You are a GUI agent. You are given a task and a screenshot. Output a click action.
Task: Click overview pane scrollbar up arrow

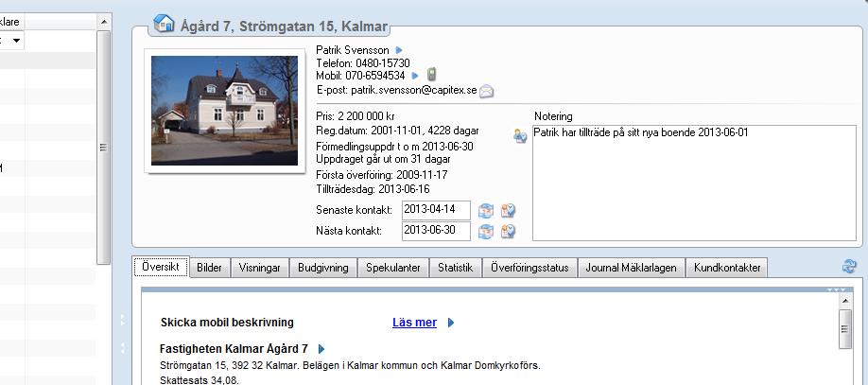[845, 301]
